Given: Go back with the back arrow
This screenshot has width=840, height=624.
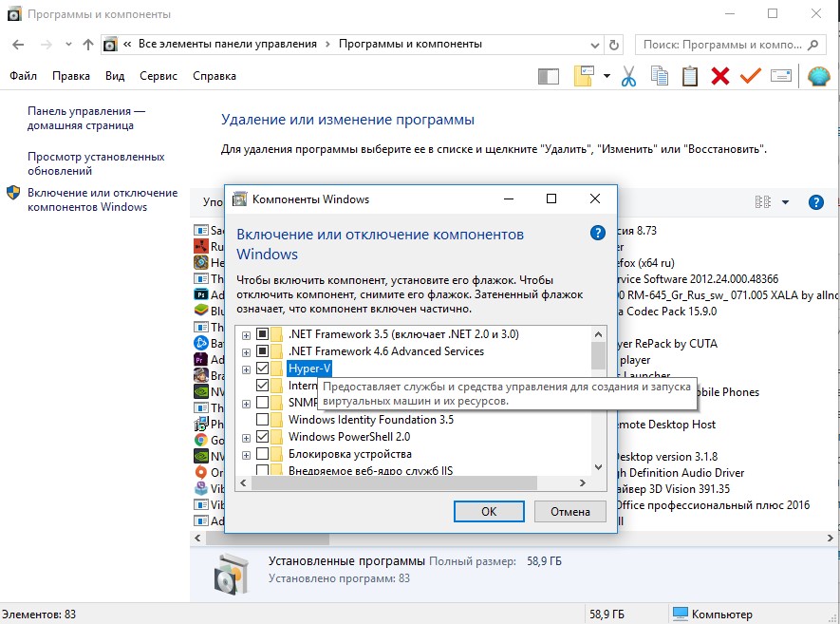Looking at the screenshot, I should tap(18, 45).
